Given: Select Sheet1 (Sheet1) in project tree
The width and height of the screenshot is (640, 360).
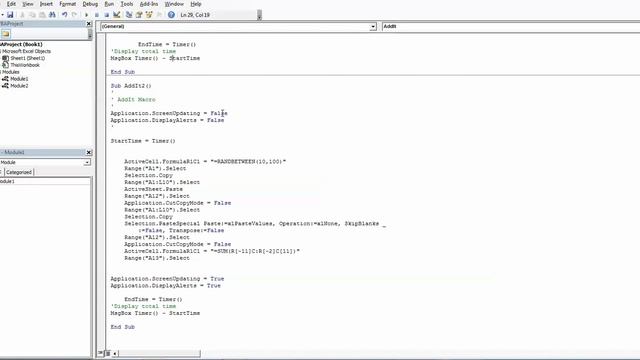Looking at the screenshot, I should 27,58.
